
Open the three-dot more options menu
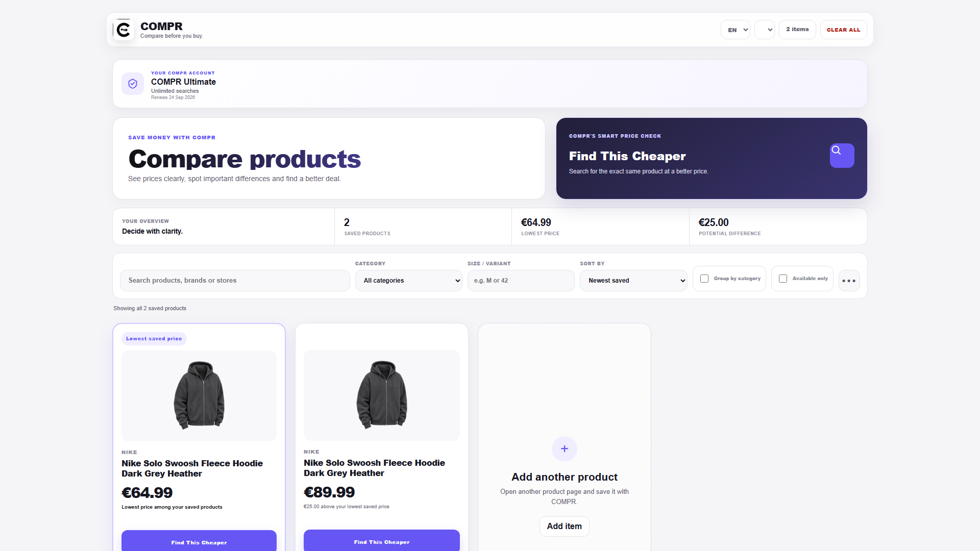pyautogui.click(x=849, y=281)
